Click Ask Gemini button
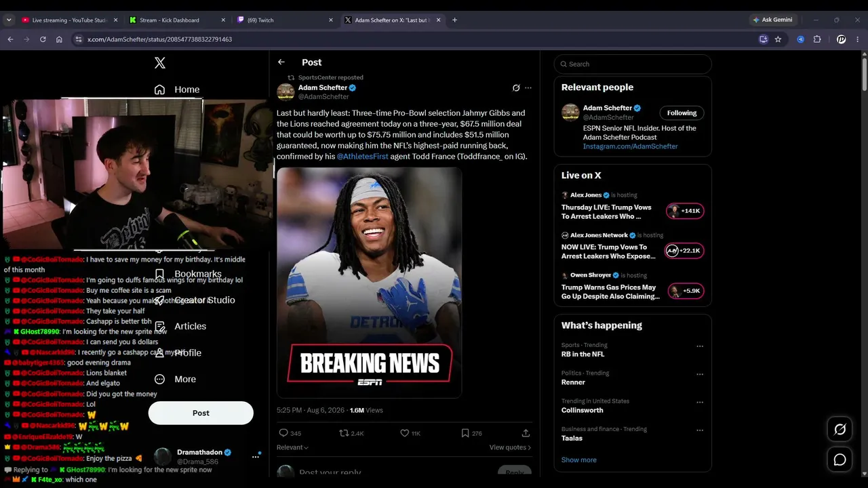 pyautogui.click(x=772, y=20)
